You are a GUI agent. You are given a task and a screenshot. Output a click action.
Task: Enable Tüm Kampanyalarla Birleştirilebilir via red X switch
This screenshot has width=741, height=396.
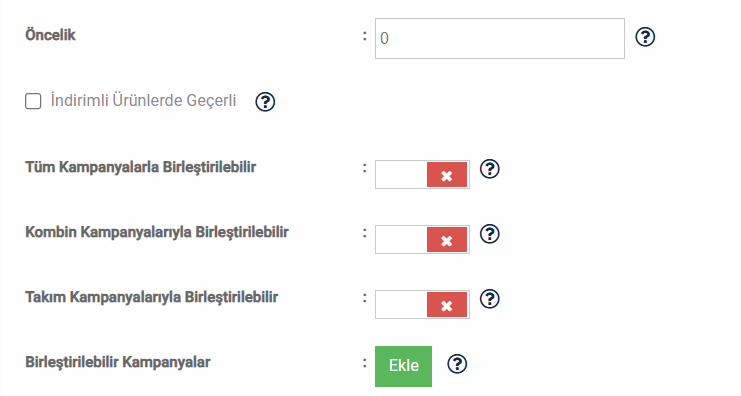[x=447, y=175]
